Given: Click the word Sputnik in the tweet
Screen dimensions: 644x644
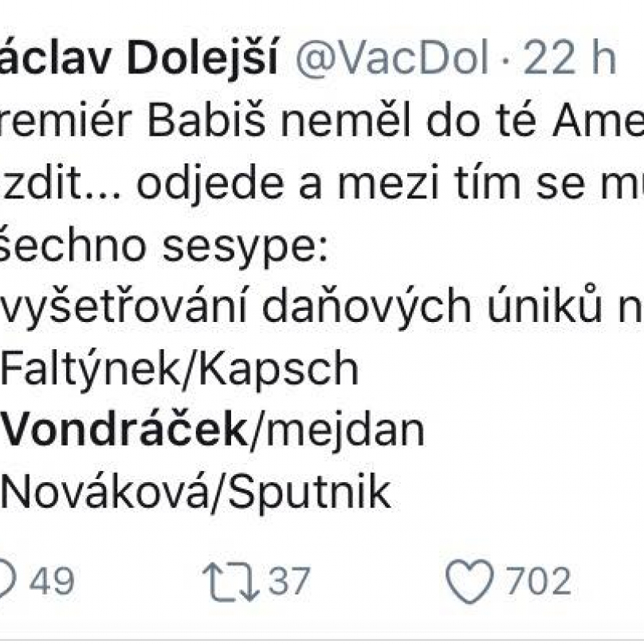Looking at the screenshot, I should tap(309, 493).
